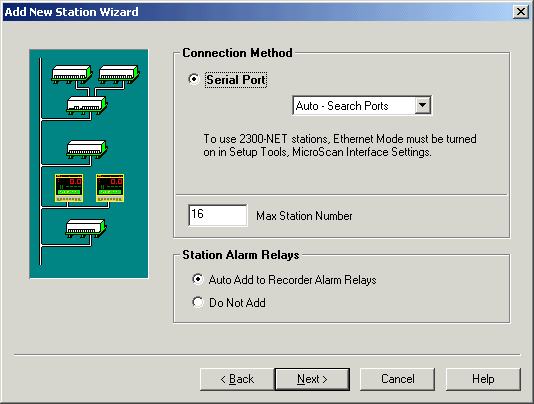Close the wizard window with X
The height and width of the screenshot is (404, 534).
[521, 12]
